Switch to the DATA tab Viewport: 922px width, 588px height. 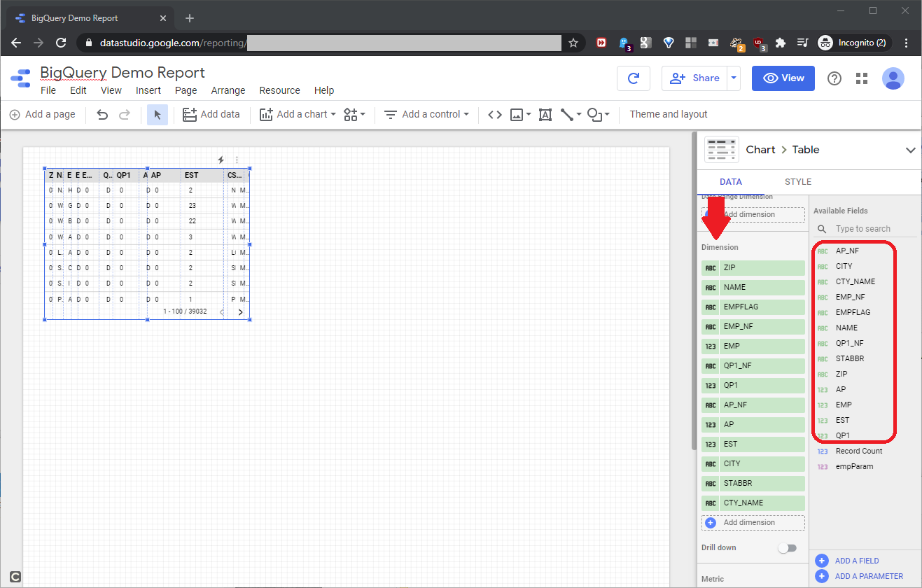pos(731,182)
